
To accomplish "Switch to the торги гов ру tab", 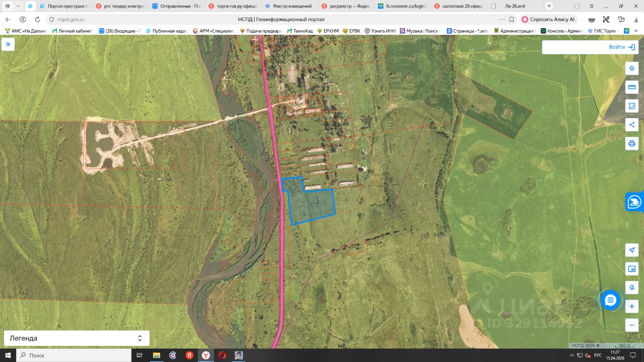I will point(232,6).
